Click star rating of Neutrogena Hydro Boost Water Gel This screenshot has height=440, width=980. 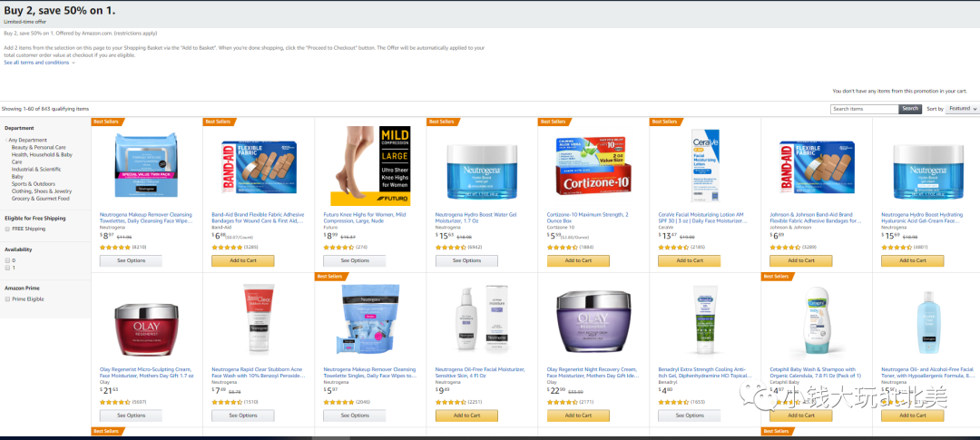[x=450, y=248]
